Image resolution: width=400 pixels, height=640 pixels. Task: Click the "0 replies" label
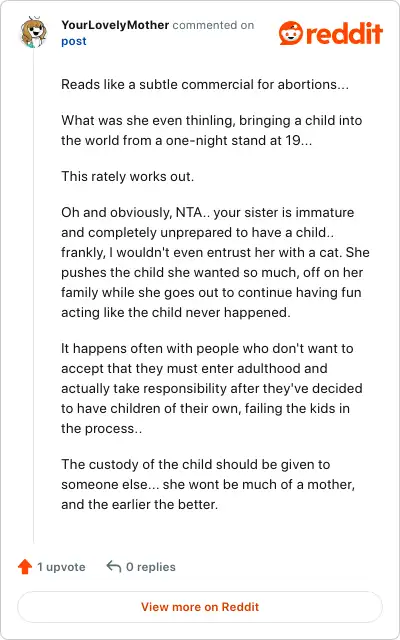point(151,567)
